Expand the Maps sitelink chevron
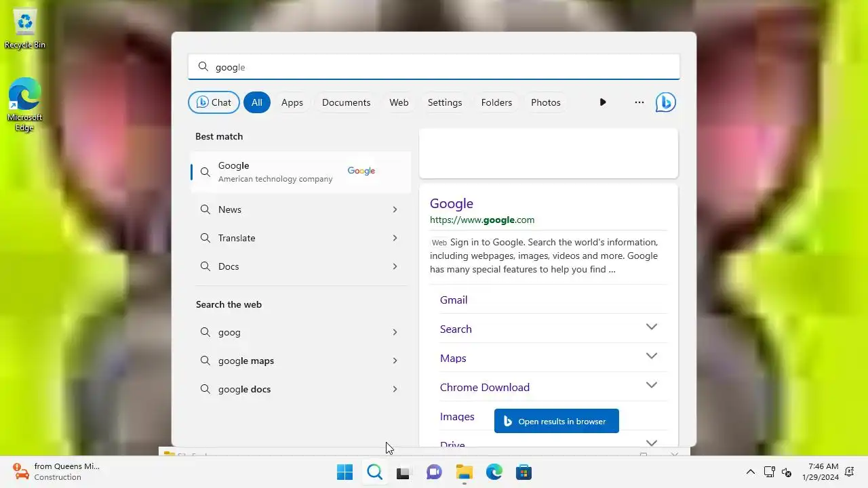868x488 pixels. [652, 357]
